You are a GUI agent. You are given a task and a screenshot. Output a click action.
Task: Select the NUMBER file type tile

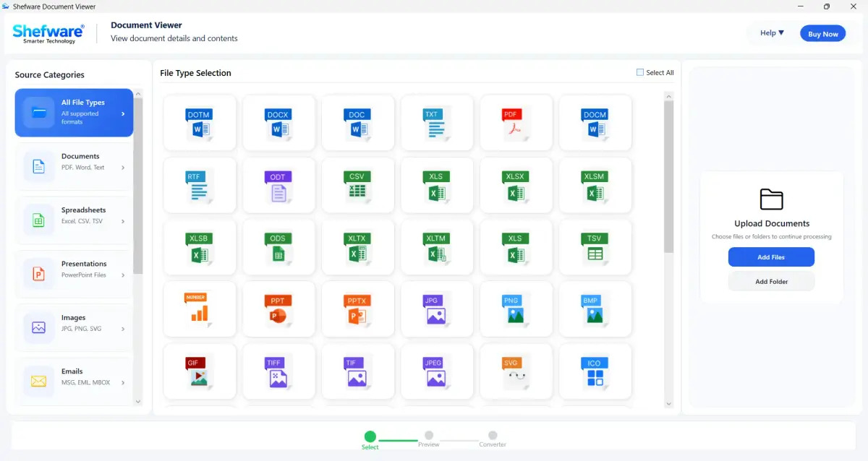click(200, 309)
